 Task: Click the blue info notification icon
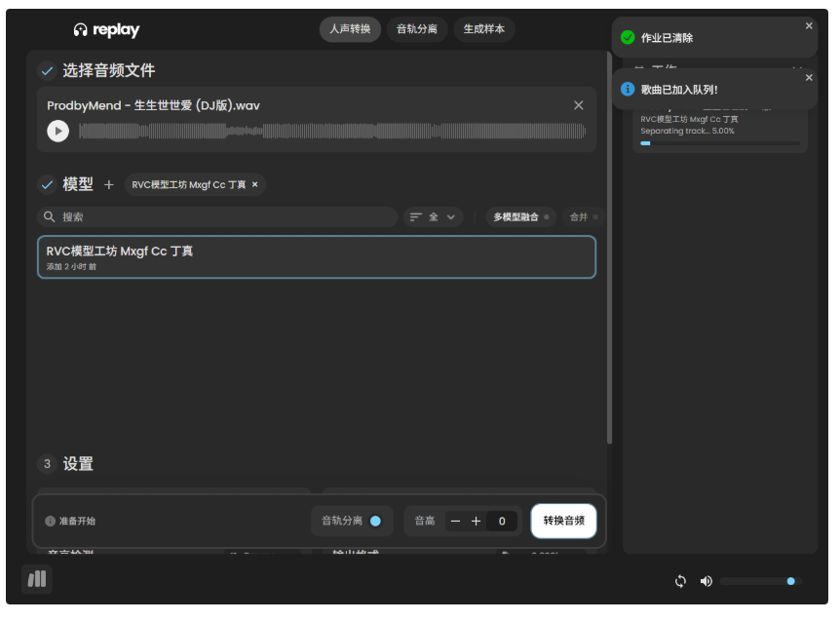pos(628,89)
